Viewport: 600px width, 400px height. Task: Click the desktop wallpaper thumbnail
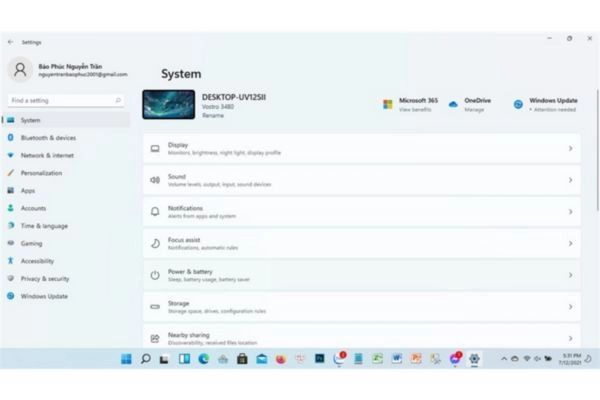pyautogui.click(x=168, y=104)
